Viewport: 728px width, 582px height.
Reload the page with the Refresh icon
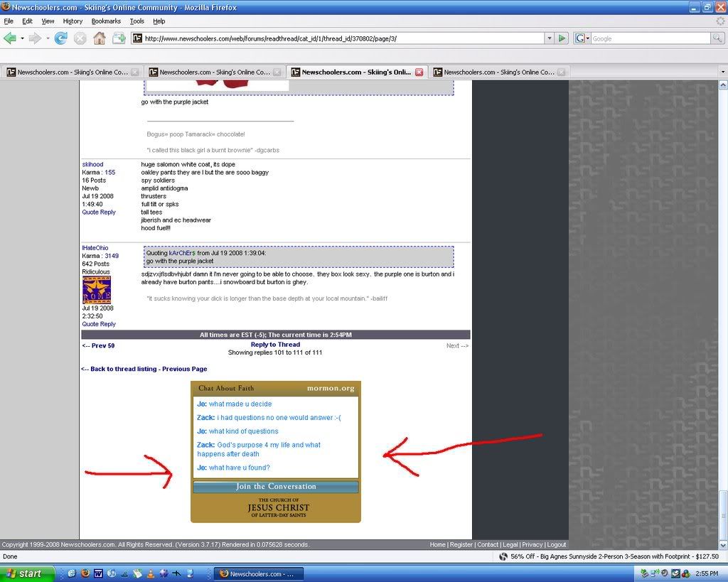click(x=60, y=38)
